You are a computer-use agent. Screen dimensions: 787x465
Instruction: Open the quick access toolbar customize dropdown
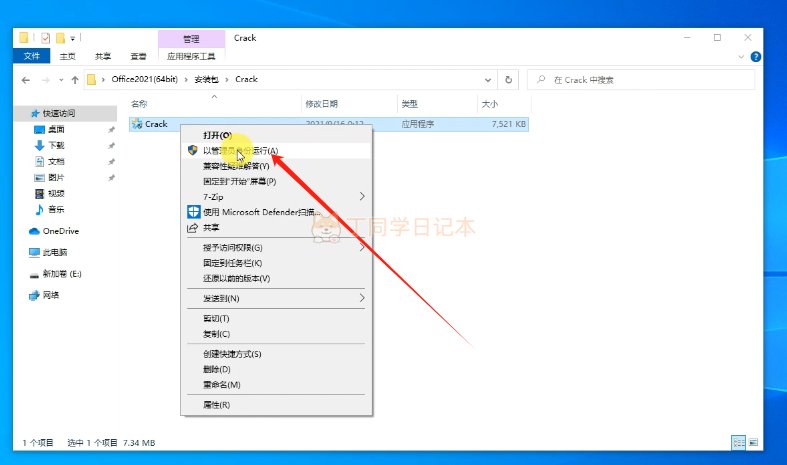tap(73, 38)
